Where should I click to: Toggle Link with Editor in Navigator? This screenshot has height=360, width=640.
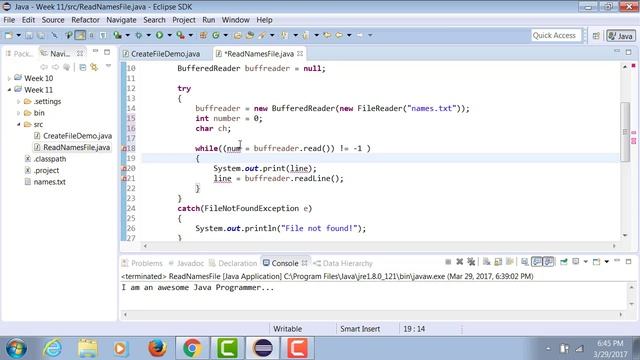(94, 67)
